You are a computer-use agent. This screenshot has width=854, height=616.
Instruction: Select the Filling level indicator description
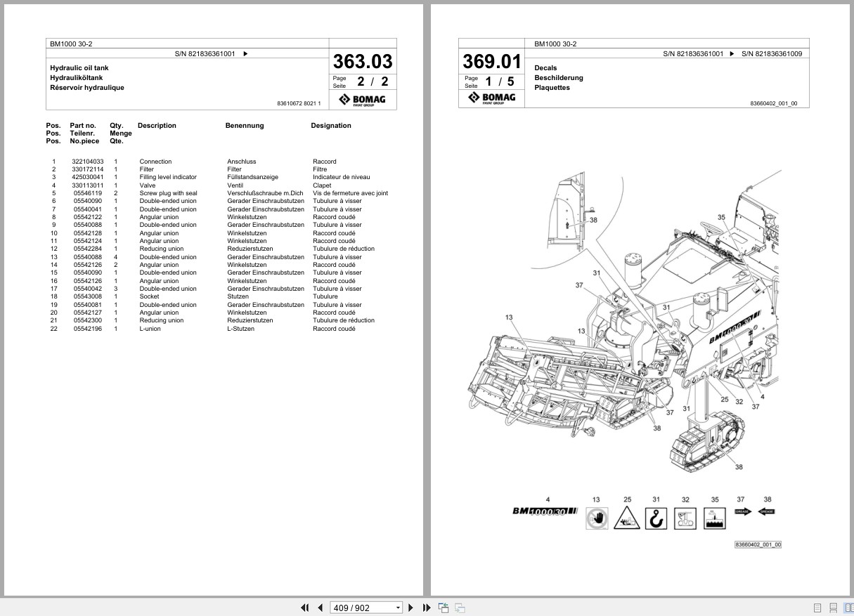168,177
